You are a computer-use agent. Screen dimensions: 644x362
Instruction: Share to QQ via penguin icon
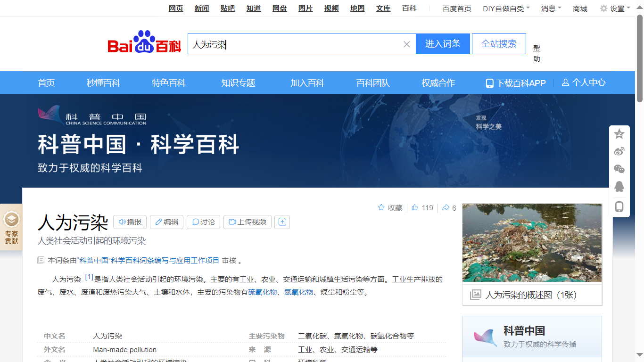(x=619, y=186)
